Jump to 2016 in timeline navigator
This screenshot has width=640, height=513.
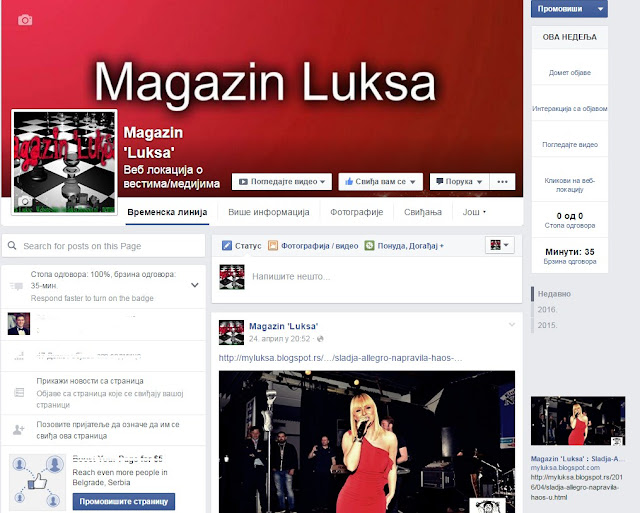547,309
